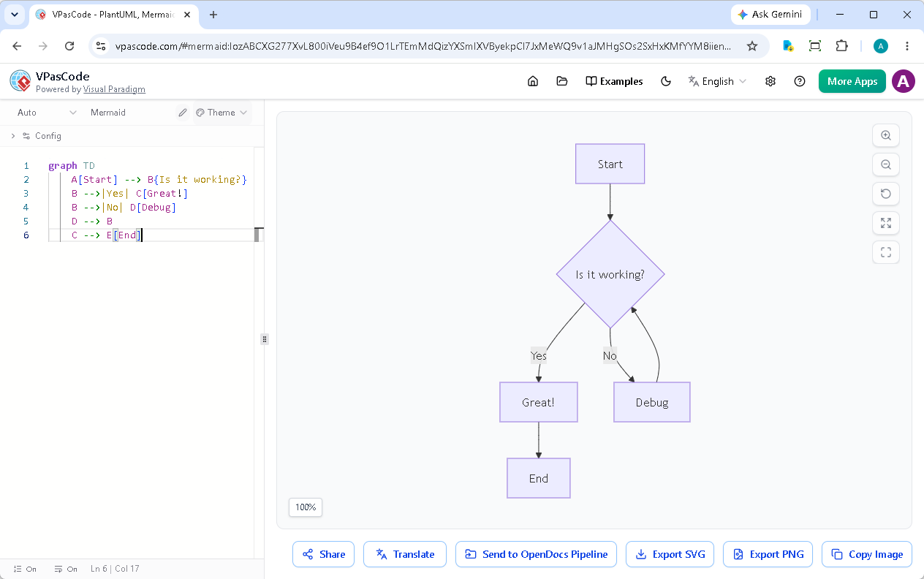Viewport: 924px width, 579px height.
Task: Open the site info icon
Action: tap(102, 46)
